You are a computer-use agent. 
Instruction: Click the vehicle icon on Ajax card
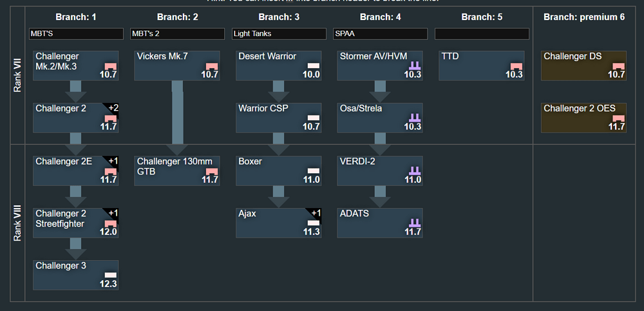[x=314, y=223]
